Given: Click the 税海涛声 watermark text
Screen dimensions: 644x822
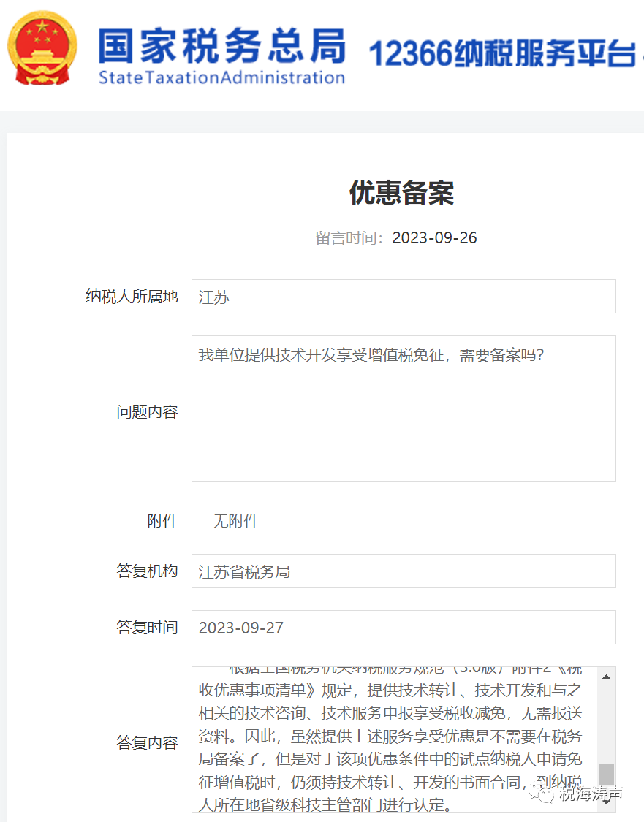Looking at the screenshot, I should pyautogui.click(x=591, y=794).
